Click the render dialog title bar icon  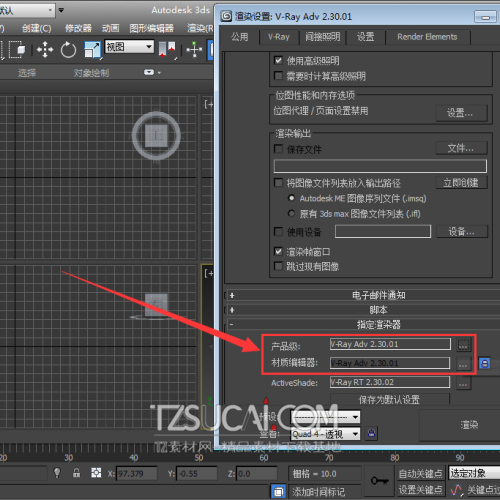(x=226, y=16)
